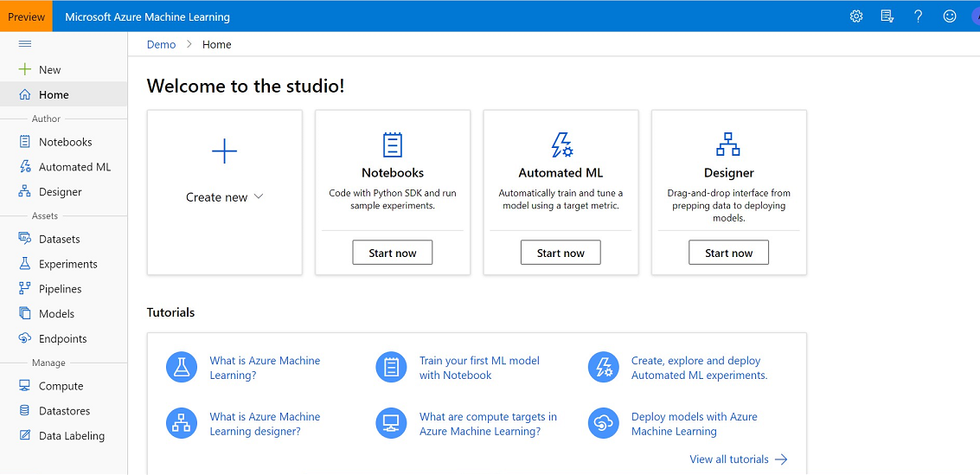This screenshot has width=980, height=475.
Task: Open 'Create, explore and deploy Automated ML experiments' link
Action: click(x=700, y=368)
